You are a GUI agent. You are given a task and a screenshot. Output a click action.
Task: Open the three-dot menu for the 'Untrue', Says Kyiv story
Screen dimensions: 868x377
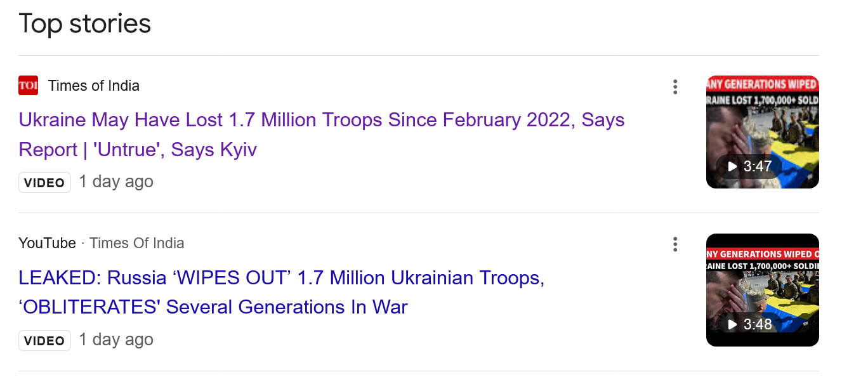(x=675, y=87)
